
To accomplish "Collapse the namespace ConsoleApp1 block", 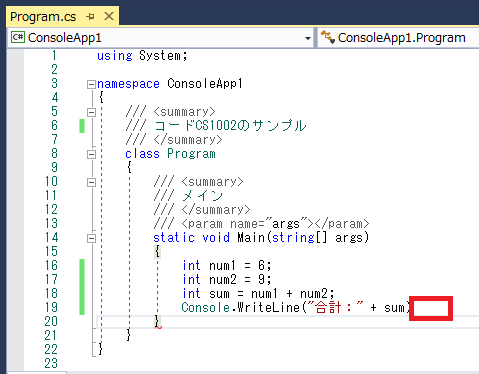I will click(x=91, y=84).
